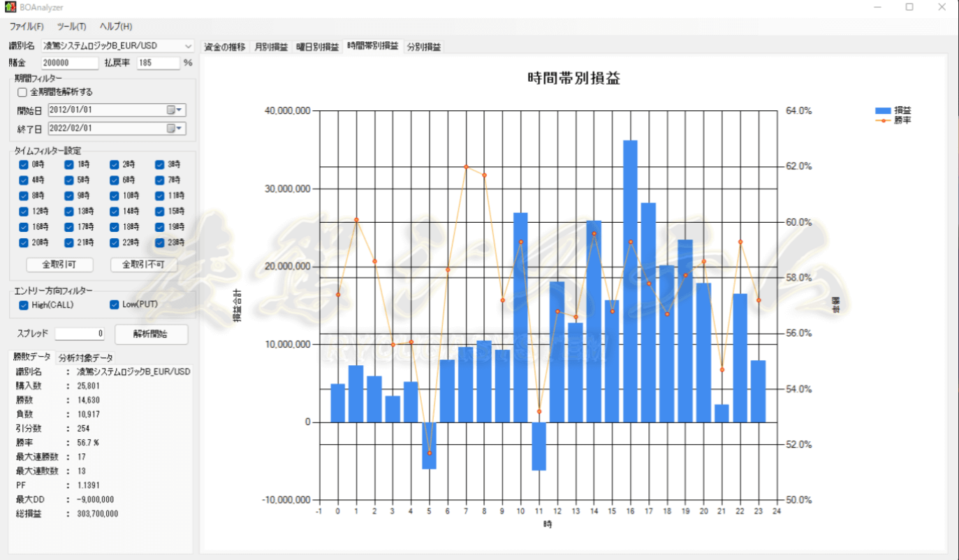This screenshot has width=959, height=560.
Task: Open the ツール(T) menu
Action: [x=71, y=27]
